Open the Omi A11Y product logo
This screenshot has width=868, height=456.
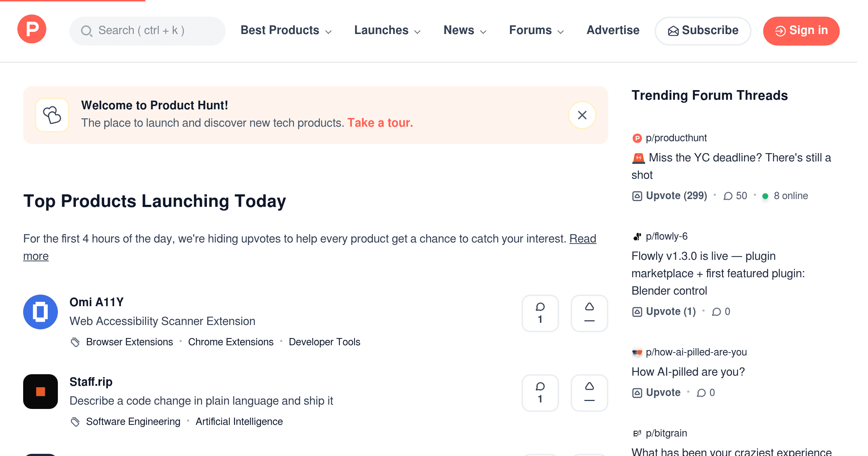click(41, 312)
